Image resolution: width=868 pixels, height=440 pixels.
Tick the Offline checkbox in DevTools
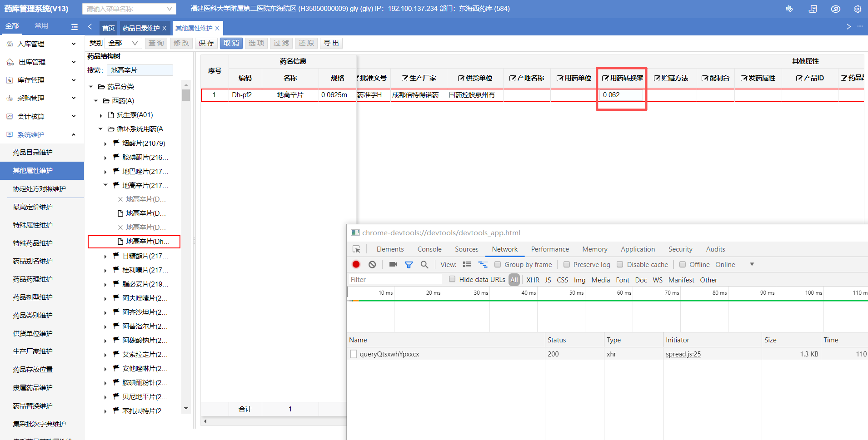point(683,264)
